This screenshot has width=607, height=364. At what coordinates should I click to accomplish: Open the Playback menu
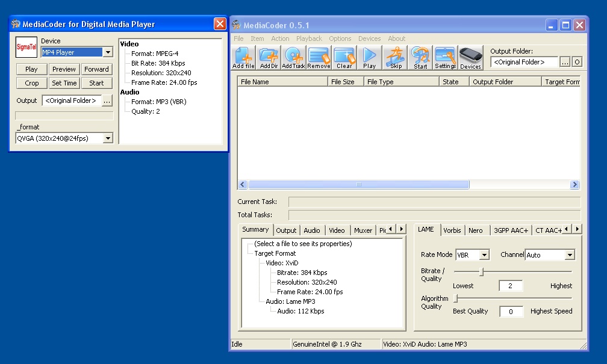(x=309, y=39)
